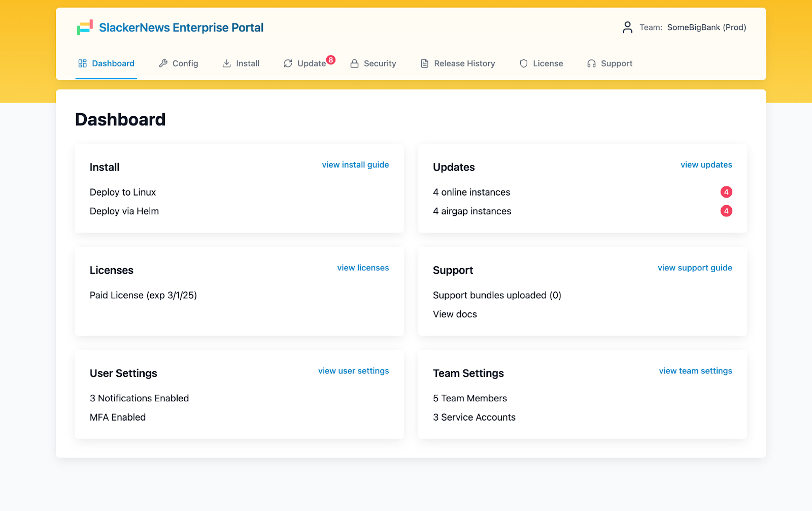812x511 pixels.
Task: Click the Updates card heading
Action: 454,167
